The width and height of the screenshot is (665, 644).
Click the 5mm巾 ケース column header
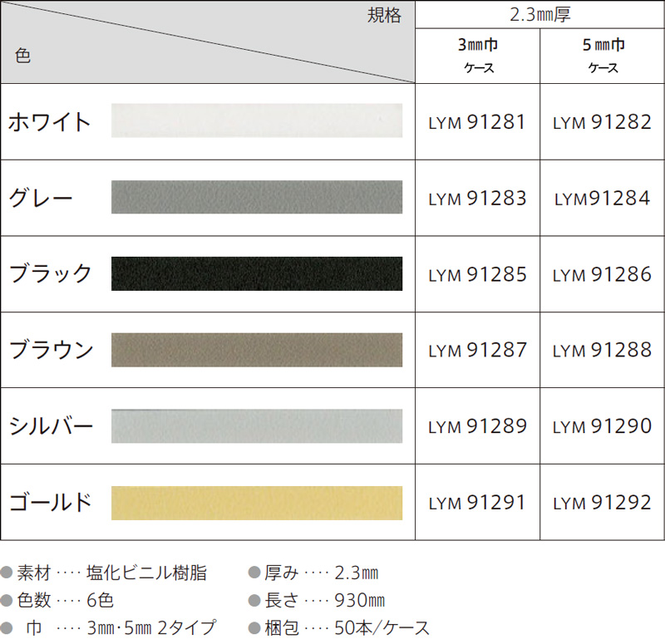[x=603, y=56]
